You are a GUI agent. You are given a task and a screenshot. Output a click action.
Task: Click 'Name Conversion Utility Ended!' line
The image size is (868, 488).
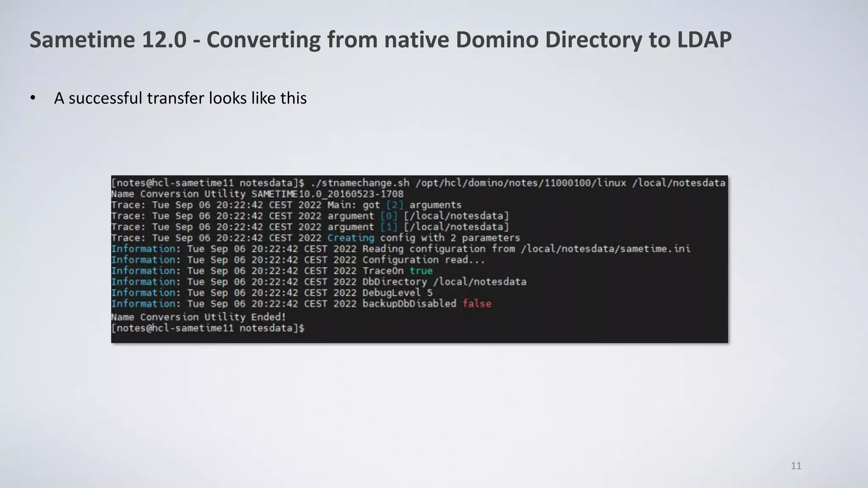[x=198, y=317]
